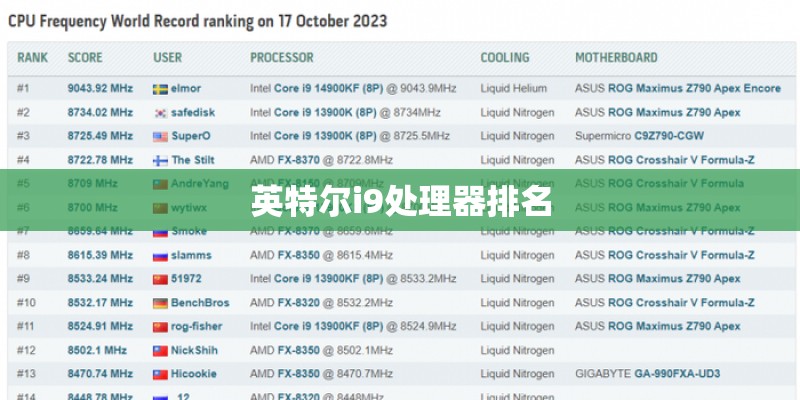The height and width of the screenshot is (400, 800).
Task: Open Core i9 14900KF (8P) processor link
Action: click(329, 88)
